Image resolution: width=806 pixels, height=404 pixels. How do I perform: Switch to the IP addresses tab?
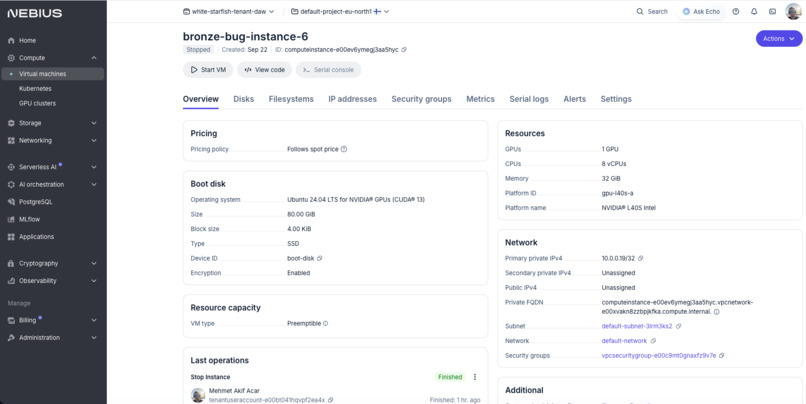click(353, 99)
